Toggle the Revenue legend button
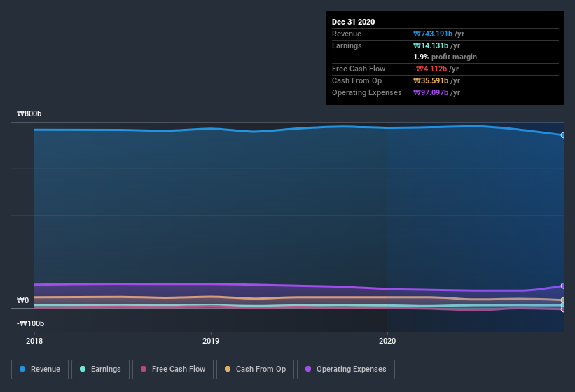Image resolution: width=575 pixels, height=392 pixels. point(40,370)
